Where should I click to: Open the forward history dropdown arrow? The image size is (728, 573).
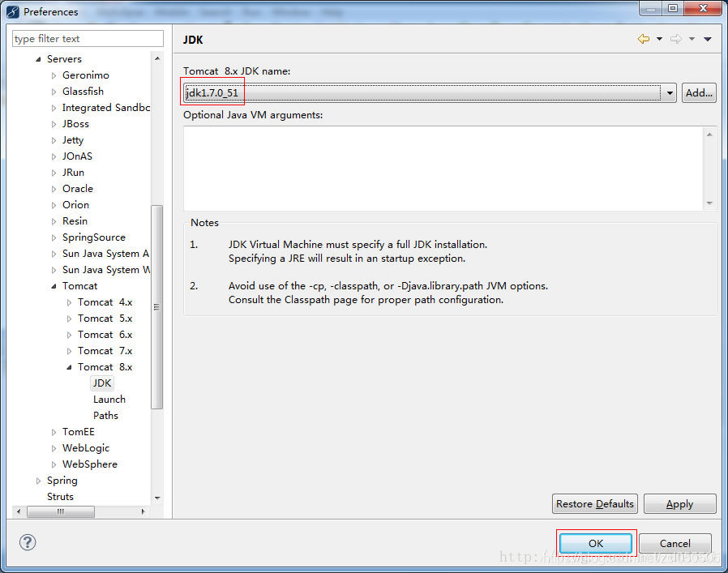pyautogui.click(x=692, y=40)
